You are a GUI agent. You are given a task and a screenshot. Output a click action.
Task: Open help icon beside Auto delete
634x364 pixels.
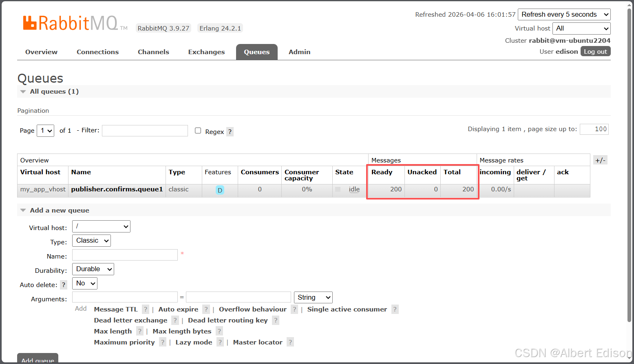coord(64,285)
